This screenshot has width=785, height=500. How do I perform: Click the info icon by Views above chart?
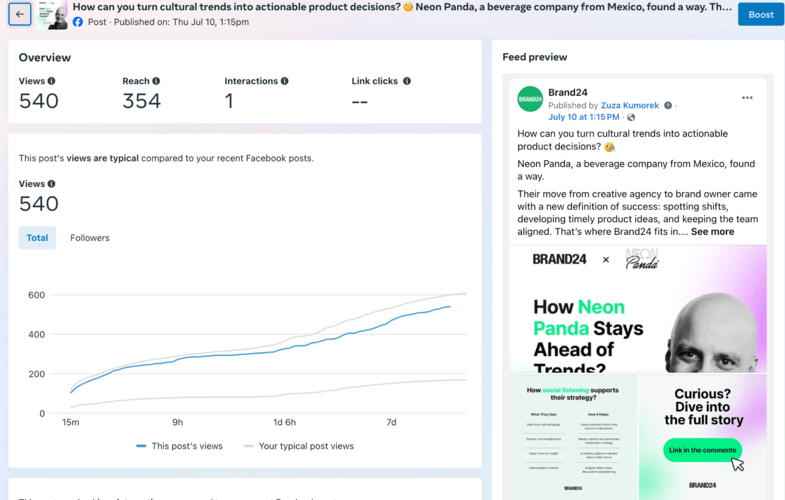(x=52, y=184)
